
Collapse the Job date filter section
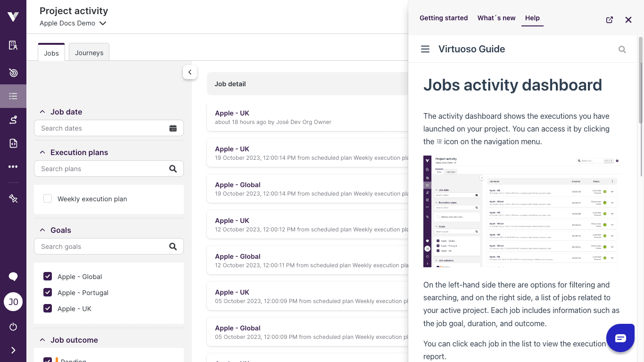[42, 112]
